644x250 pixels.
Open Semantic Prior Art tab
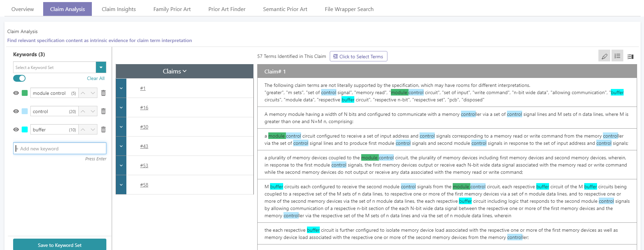pos(285,9)
